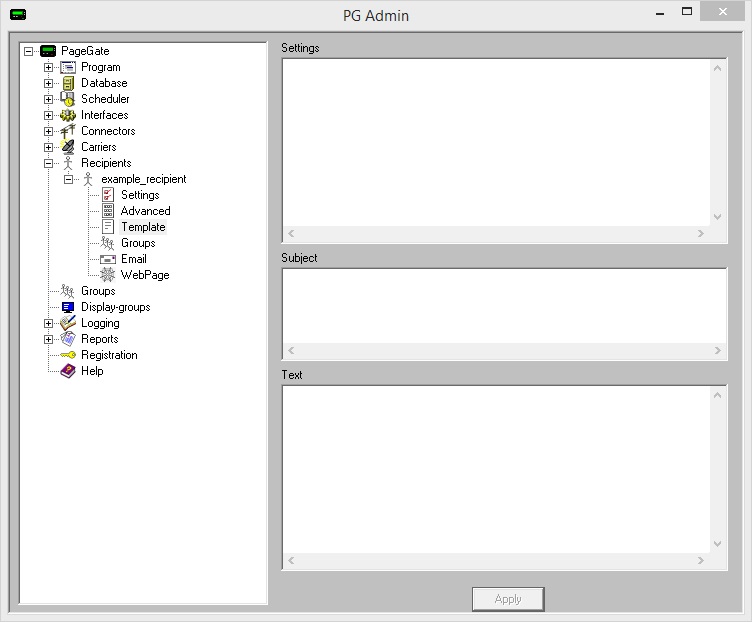Click the Carriers satellite dish icon
The image size is (752, 622).
pyautogui.click(x=68, y=147)
